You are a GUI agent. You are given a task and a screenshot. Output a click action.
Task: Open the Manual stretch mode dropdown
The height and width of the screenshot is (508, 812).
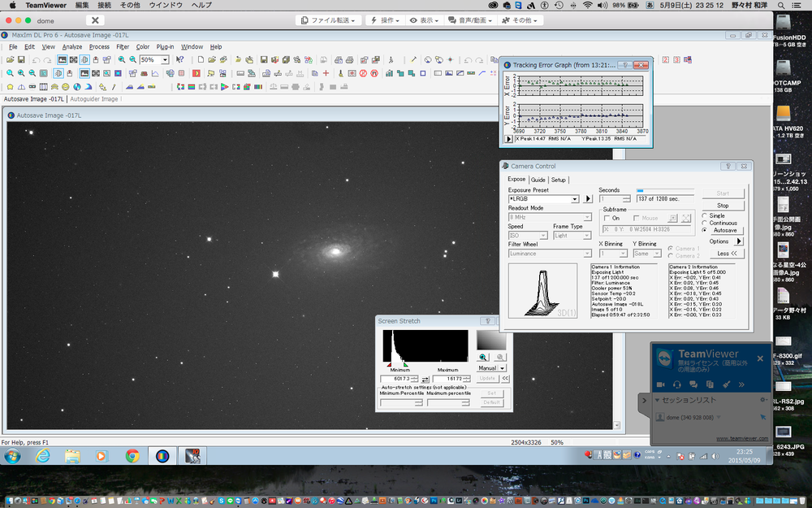pos(503,368)
